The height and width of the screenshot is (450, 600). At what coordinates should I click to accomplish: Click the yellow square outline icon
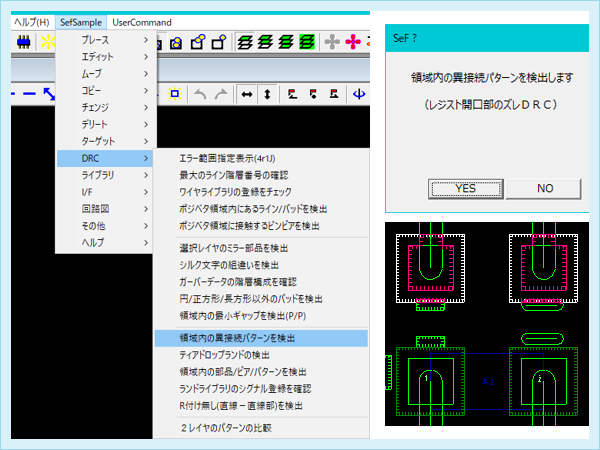click(174, 94)
